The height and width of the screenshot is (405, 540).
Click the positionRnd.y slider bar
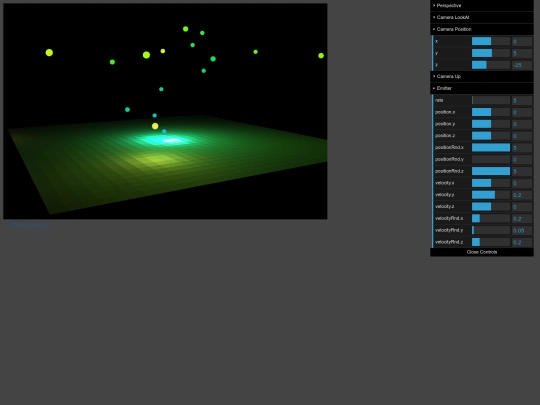[491, 159]
